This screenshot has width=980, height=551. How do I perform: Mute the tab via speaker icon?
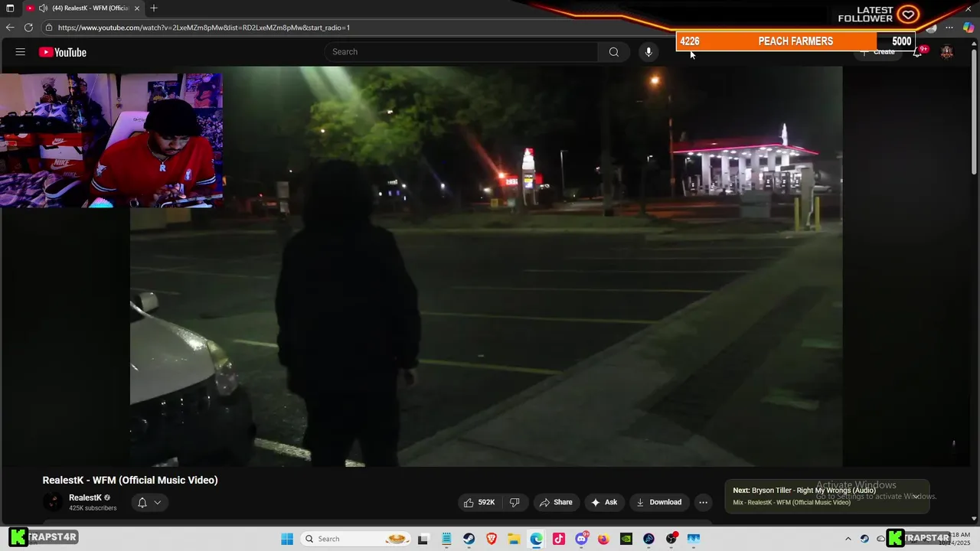pos(43,8)
